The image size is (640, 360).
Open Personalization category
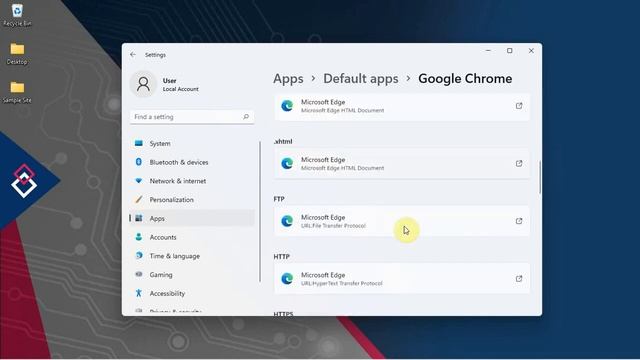coord(192,200)
